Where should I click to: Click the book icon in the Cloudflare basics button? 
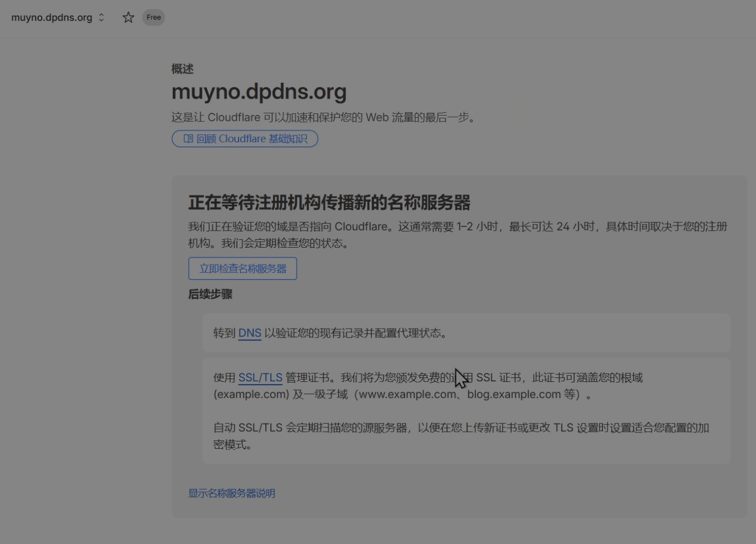coord(188,139)
